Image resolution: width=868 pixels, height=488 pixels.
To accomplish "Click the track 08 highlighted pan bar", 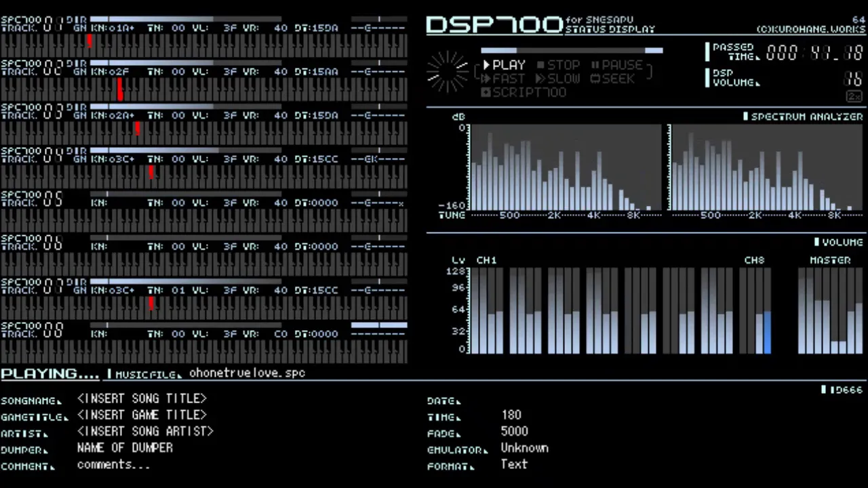I will pyautogui.click(x=379, y=325).
